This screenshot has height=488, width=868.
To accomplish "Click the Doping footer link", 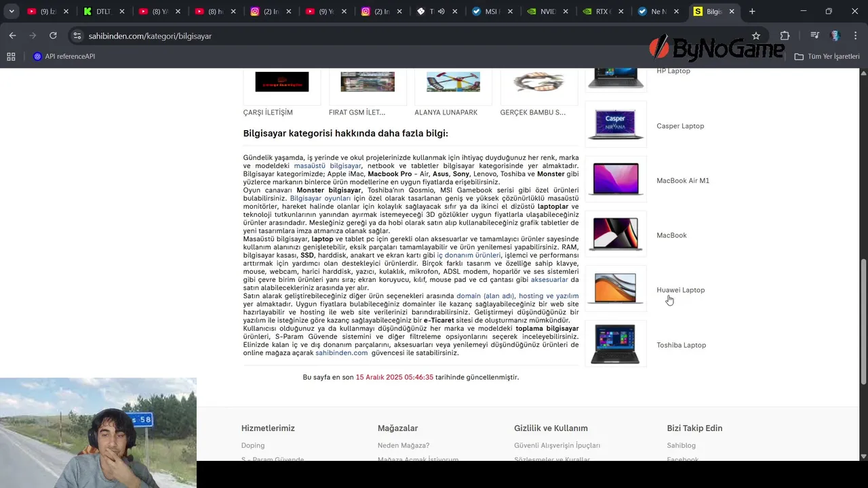I will click(253, 445).
